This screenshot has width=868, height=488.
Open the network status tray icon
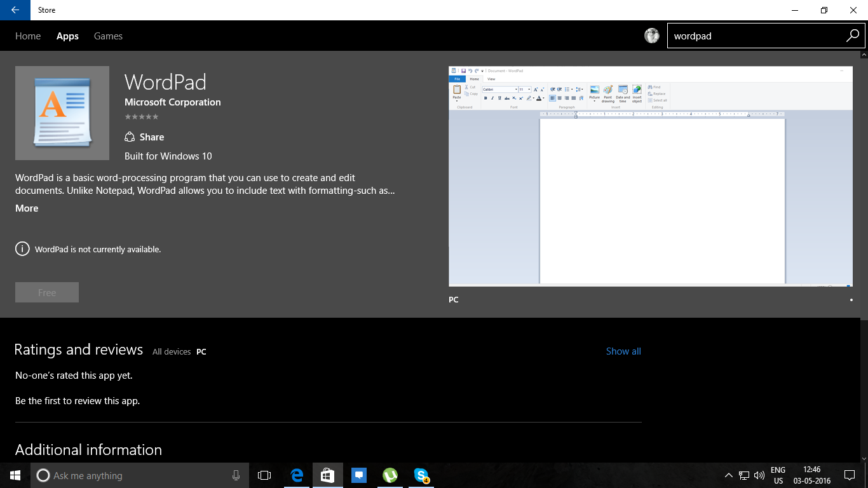744,475
